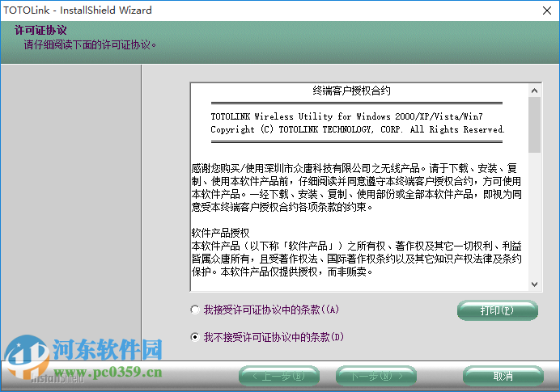
Task: Click the license text scroll up arrow
Action: 535,91
